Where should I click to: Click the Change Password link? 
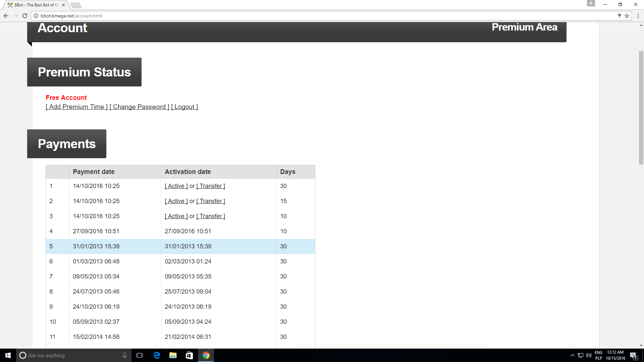click(x=139, y=107)
